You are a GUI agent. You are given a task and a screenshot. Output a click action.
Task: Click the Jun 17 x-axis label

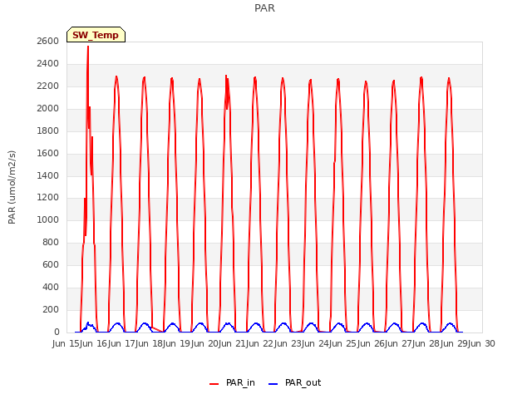122,343
